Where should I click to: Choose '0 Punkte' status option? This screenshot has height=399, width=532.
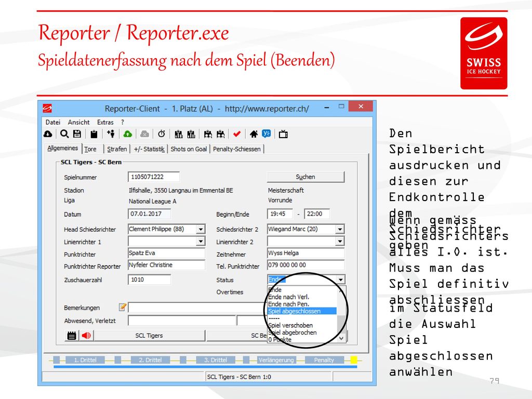(x=302, y=339)
